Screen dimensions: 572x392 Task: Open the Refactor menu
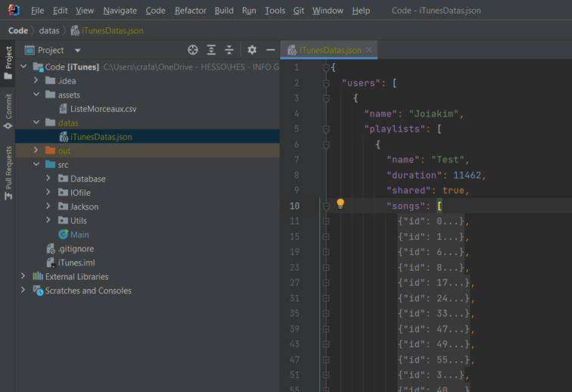(190, 11)
